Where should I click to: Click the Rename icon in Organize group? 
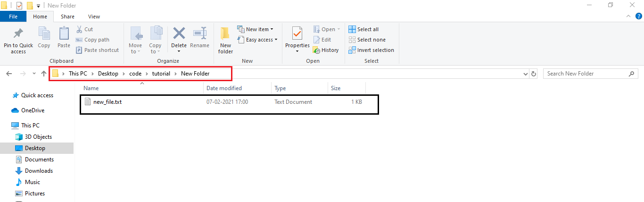(x=199, y=34)
